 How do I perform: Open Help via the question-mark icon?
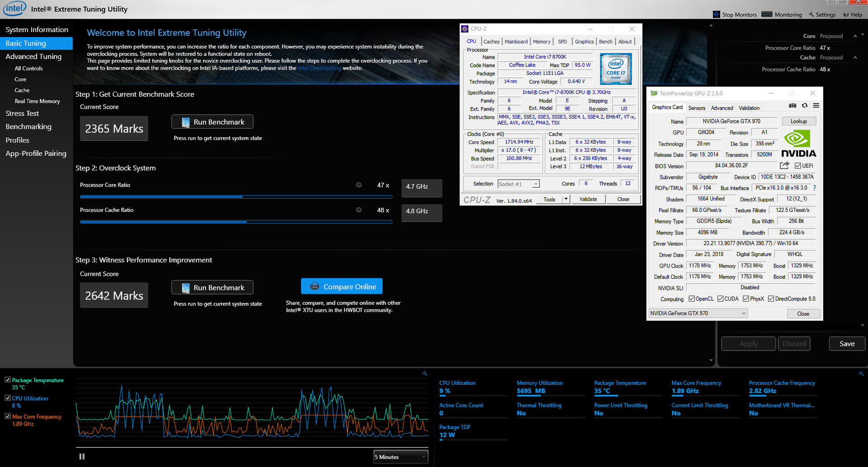[846, 14]
